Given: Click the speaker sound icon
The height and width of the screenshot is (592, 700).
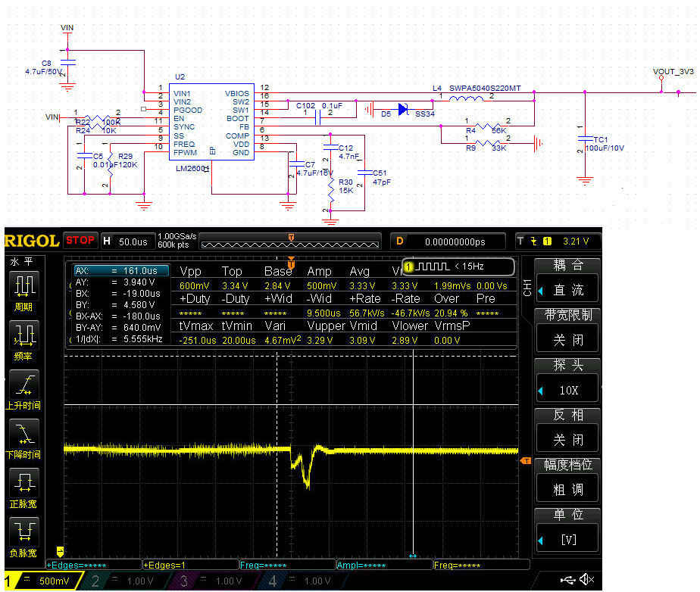Looking at the screenshot, I should pyautogui.click(x=586, y=579).
